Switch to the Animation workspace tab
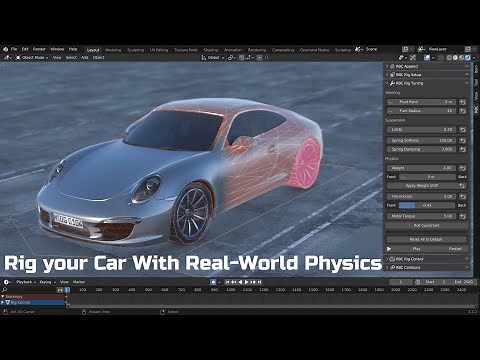 tap(233, 50)
